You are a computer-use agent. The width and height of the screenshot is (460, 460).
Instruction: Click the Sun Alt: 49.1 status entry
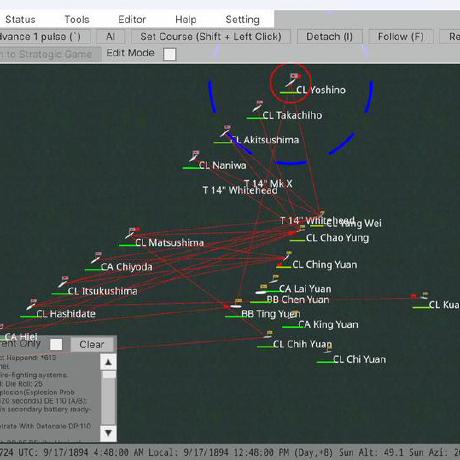click(371, 452)
